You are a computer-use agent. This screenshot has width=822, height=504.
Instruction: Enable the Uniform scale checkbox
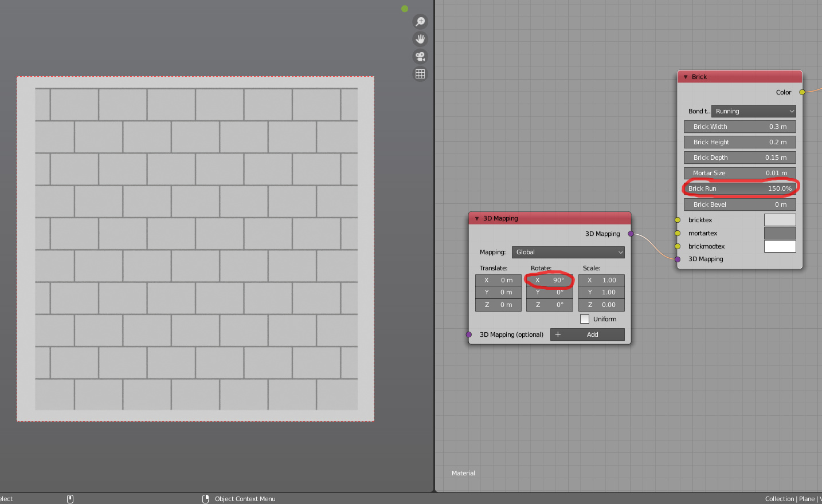(x=585, y=319)
